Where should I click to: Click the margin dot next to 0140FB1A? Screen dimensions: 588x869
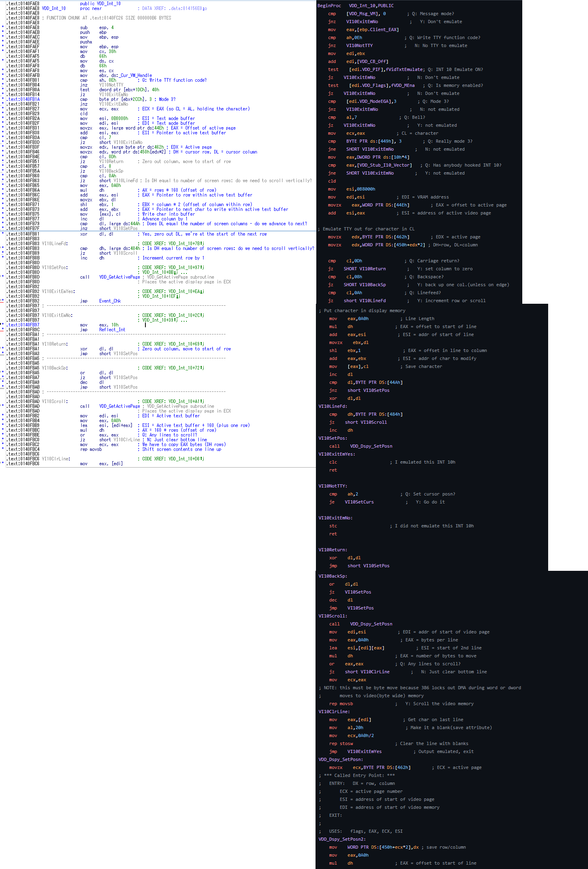[3, 99]
